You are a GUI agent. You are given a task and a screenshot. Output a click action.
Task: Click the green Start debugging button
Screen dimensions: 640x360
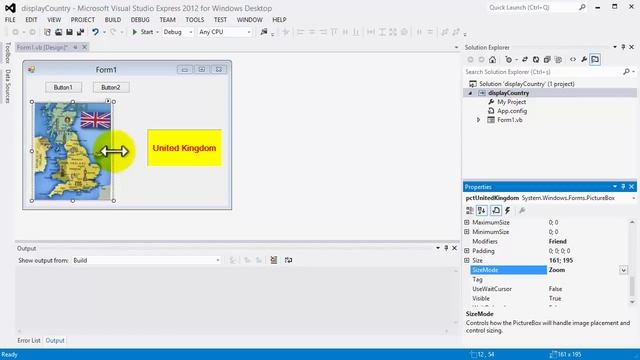(142, 32)
